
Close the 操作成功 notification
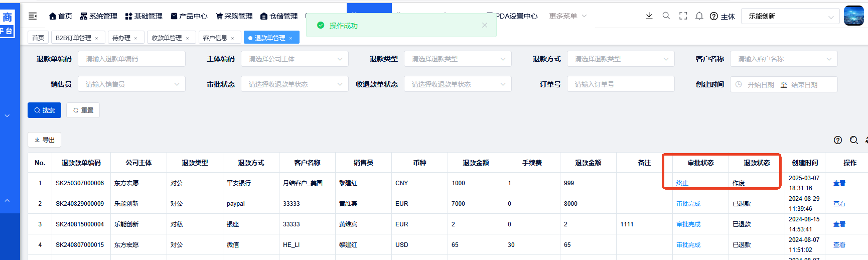[x=484, y=25]
